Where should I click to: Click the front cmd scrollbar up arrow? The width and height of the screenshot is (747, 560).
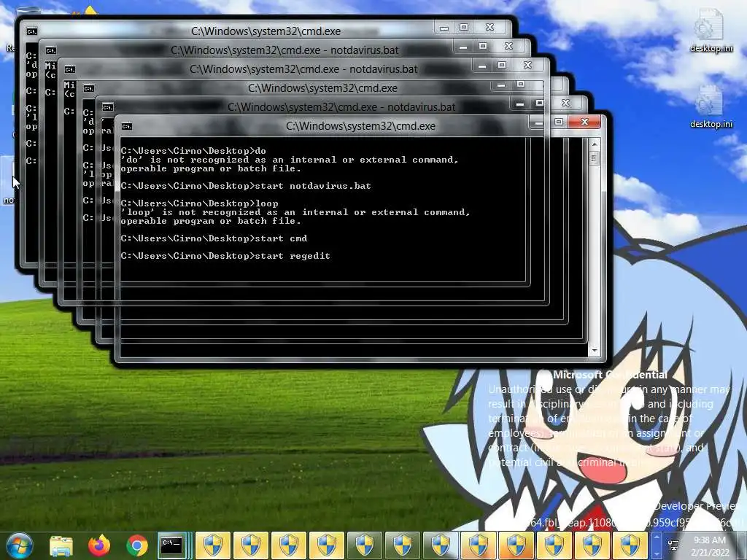coord(594,144)
